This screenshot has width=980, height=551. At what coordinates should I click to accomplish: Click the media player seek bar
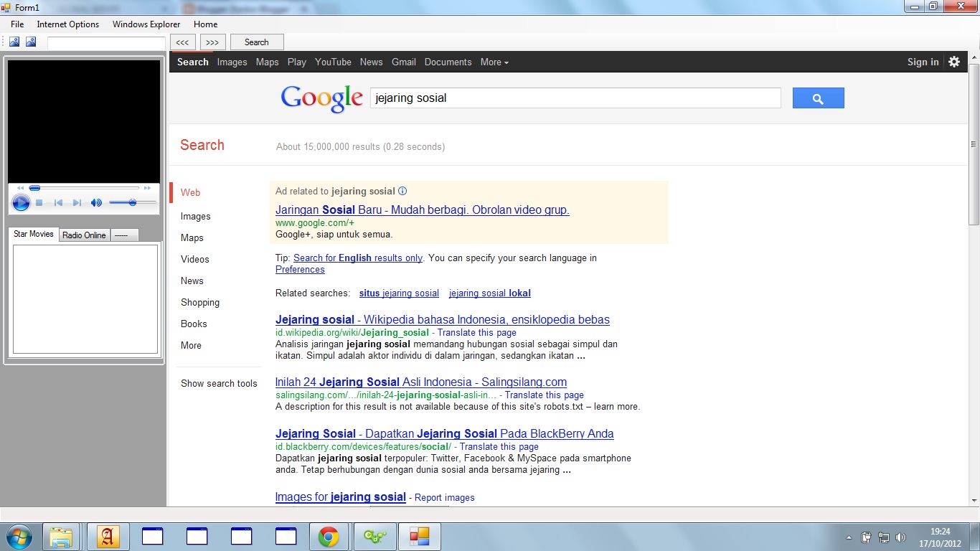point(85,188)
